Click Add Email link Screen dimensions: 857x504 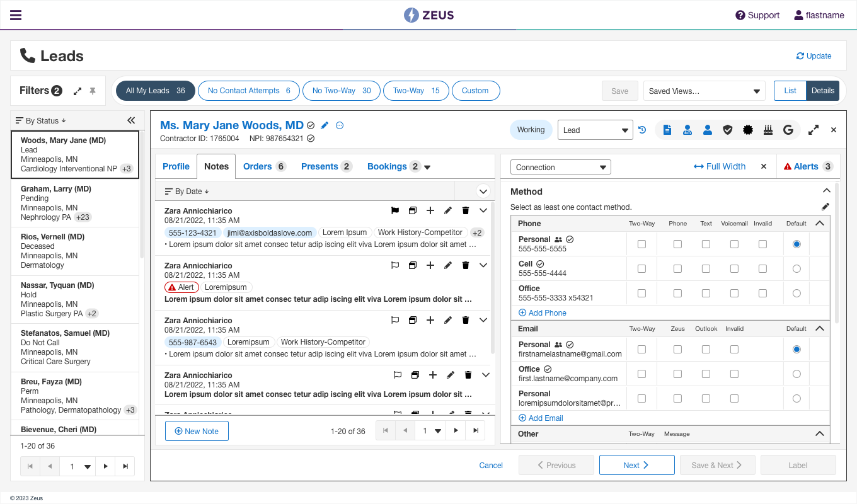(x=541, y=418)
